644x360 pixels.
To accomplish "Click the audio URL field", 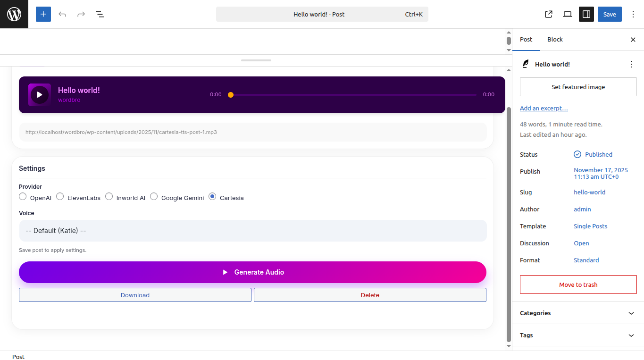I will pyautogui.click(x=253, y=132).
